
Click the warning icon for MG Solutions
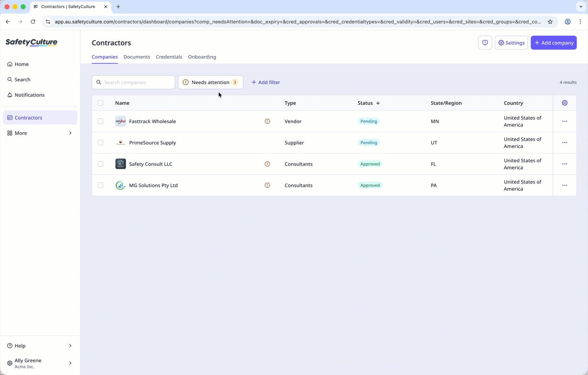tap(267, 185)
